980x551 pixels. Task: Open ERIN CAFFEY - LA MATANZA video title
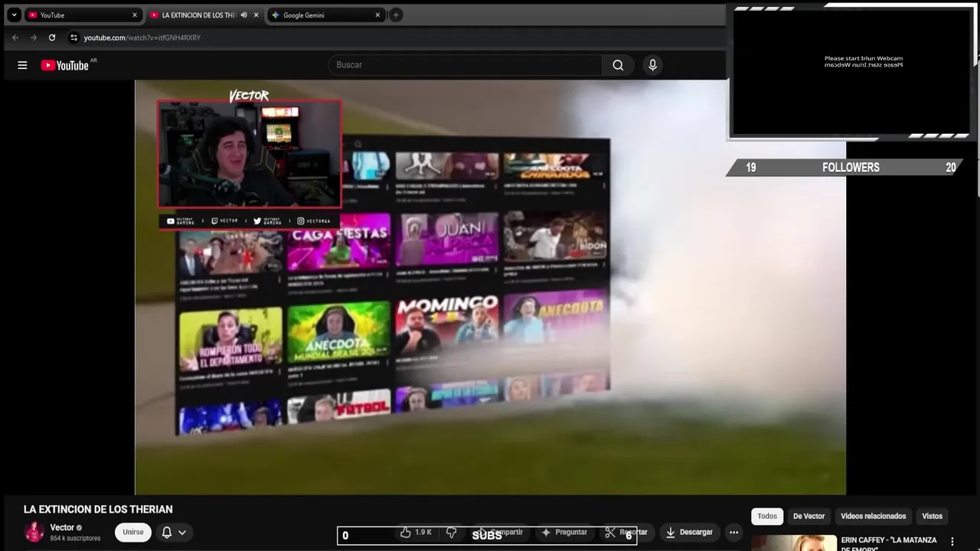889,543
